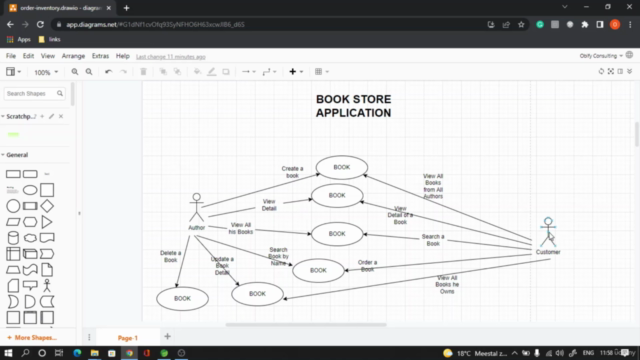Select the cylinder shape in General palette
The height and width of the screenshot is (360, 640).
[13, 238]
